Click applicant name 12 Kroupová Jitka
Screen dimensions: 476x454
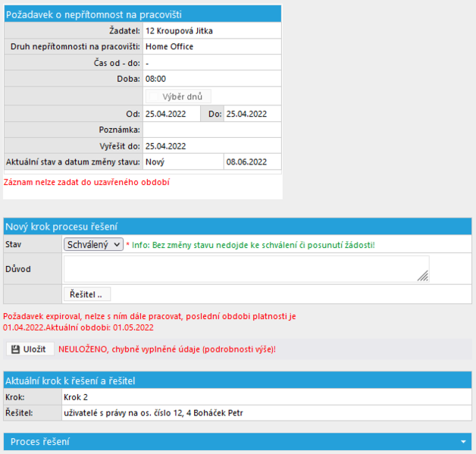tap(179, 30)
